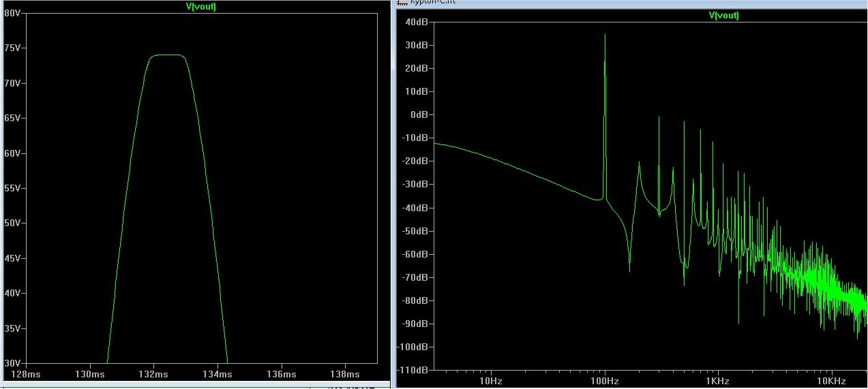Click the 134ms label on the time axis

coord(217,374)
